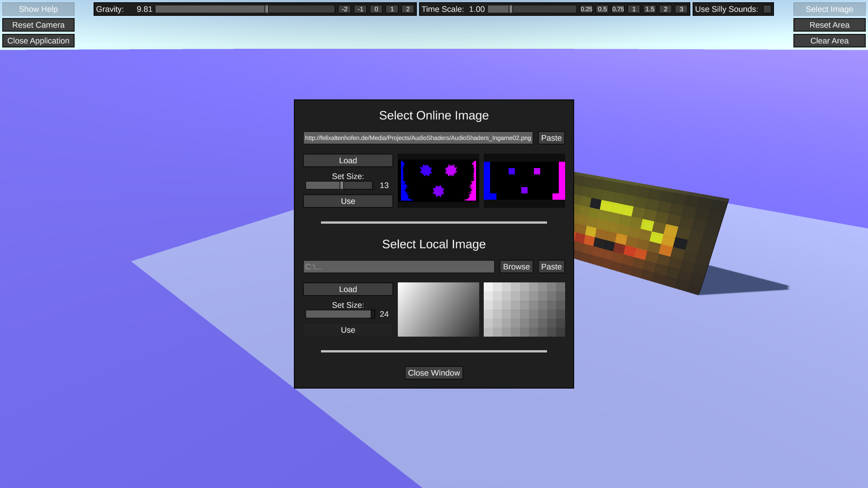The height and width of the screenshot is (488, 868).
Task: Paste URL into online image field
Action: point(551,138)
